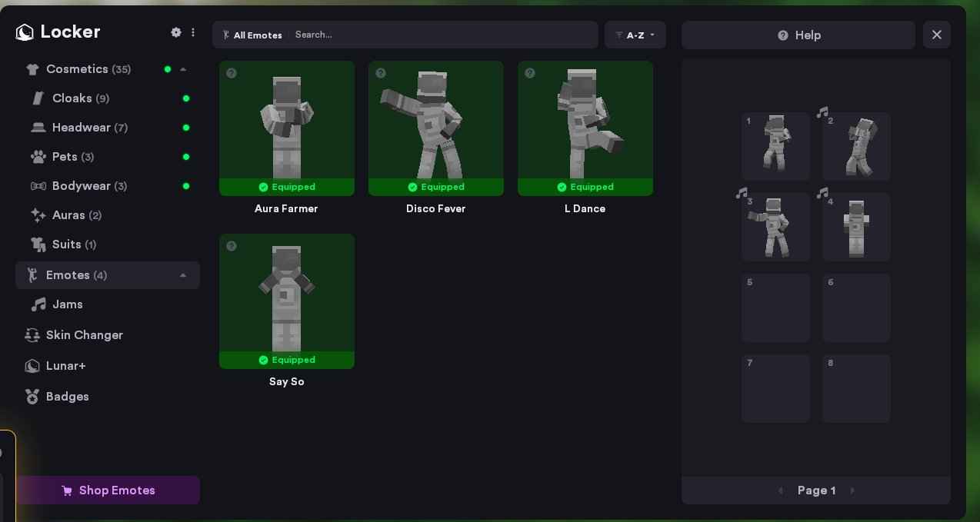Screen dimensions: 980x522
Task: Open the three-dot more options menu
Action: [193, 32]
